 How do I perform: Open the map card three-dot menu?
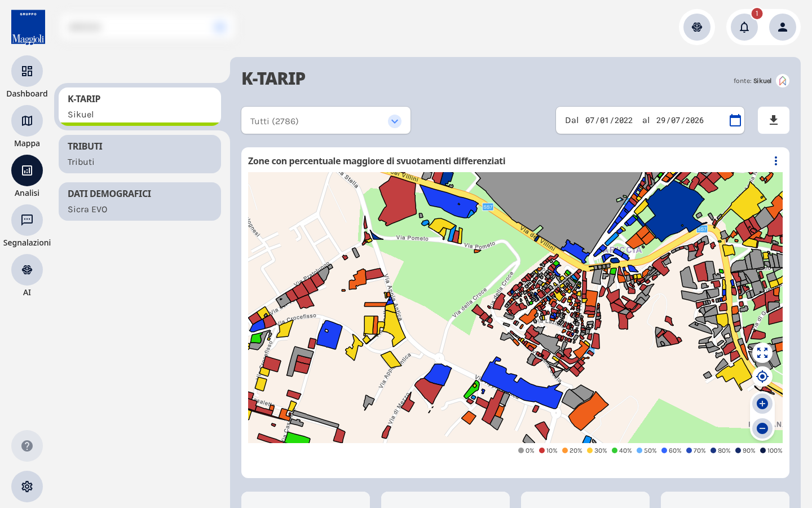pyautogui.click(x=776, y=161)
